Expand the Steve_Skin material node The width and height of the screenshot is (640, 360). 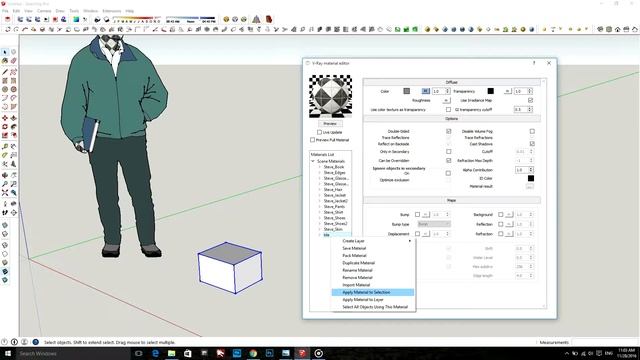pos(320,229)
